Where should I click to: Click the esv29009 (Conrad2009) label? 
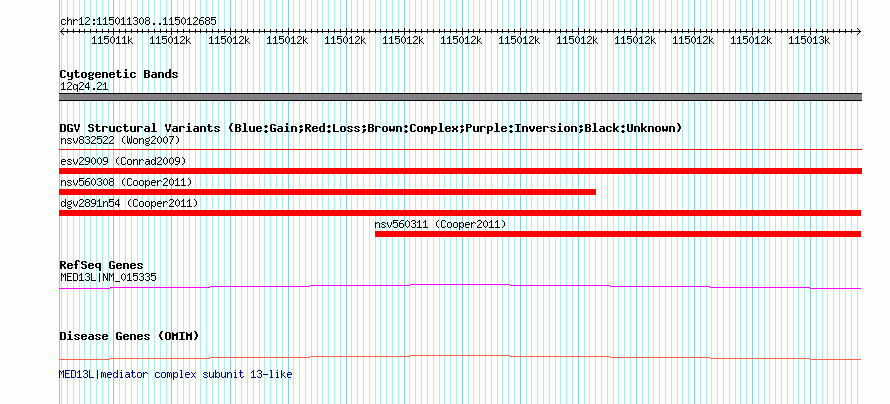tap(123, 162)
